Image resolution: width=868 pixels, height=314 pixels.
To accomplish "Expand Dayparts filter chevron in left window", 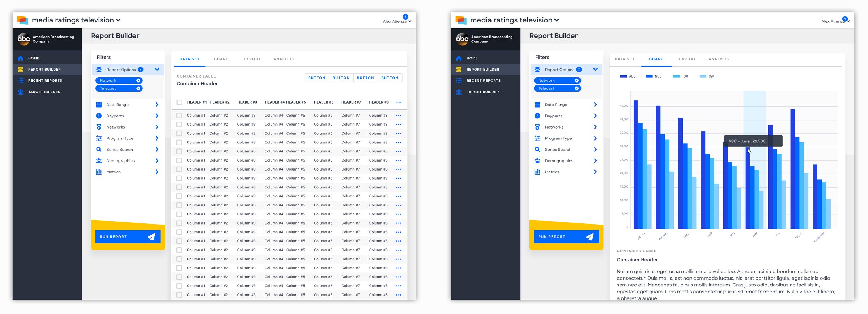I will pyautogui.click(x=157, y=116).
